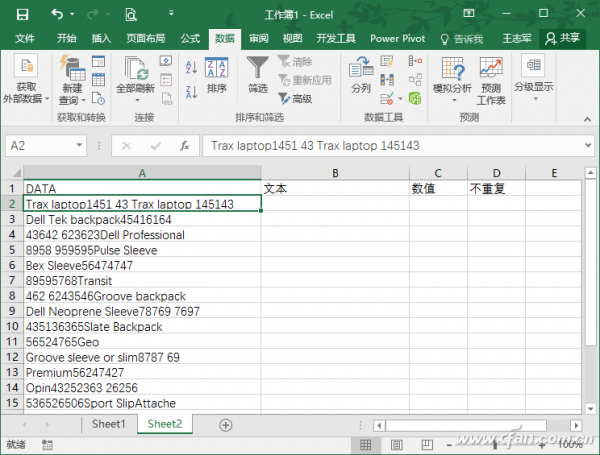Click the zoom out minus button
The image size is (600, 455).
pos(449,445)
